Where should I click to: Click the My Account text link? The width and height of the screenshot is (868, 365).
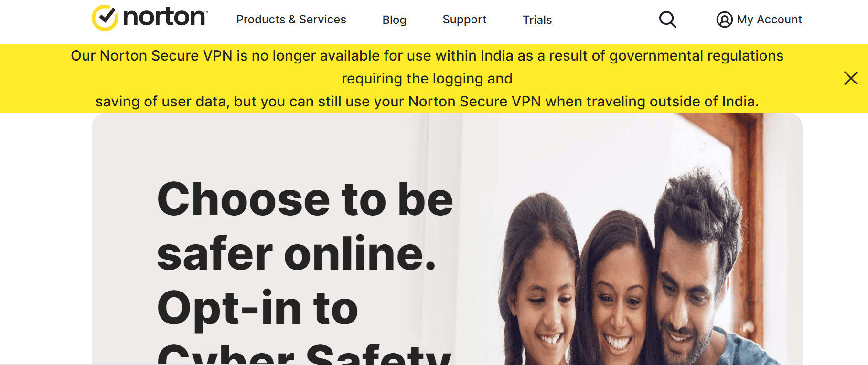pos(769,20)
